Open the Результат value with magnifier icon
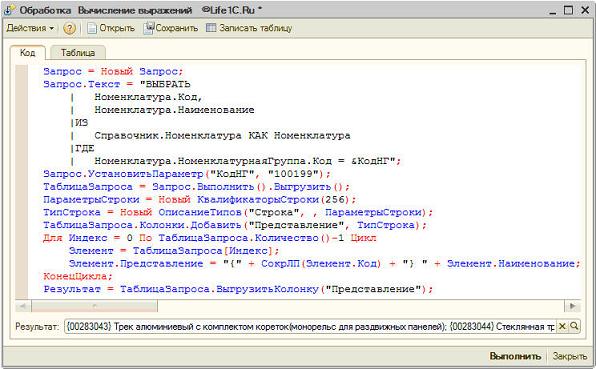 pyautogui.click(x=574, y=326)
